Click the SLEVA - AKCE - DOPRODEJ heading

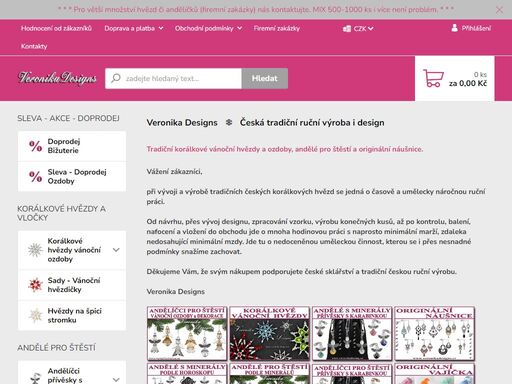pyautogui.click(x=68, y=118)
